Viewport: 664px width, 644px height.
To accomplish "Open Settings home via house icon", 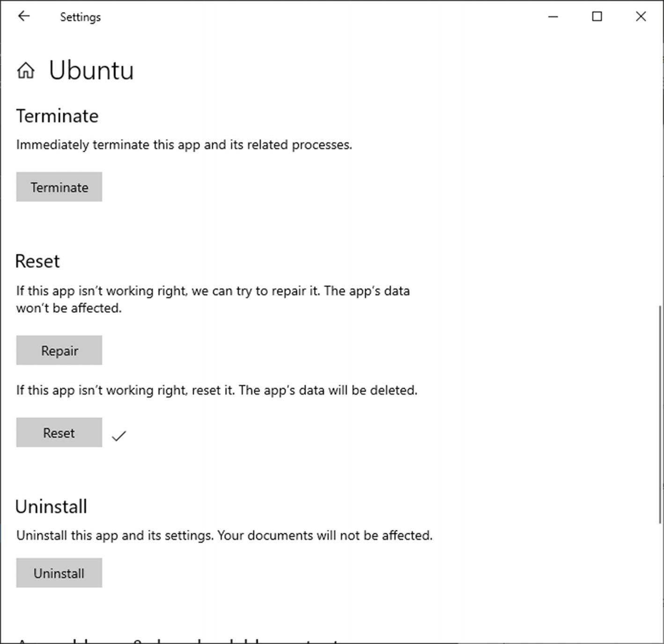I will pyautogui.click(x=26, y=71).
